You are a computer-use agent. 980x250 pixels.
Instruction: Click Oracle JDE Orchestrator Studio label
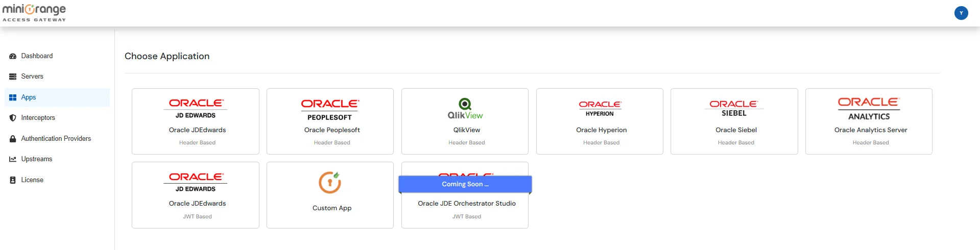[x=467, y=204]
